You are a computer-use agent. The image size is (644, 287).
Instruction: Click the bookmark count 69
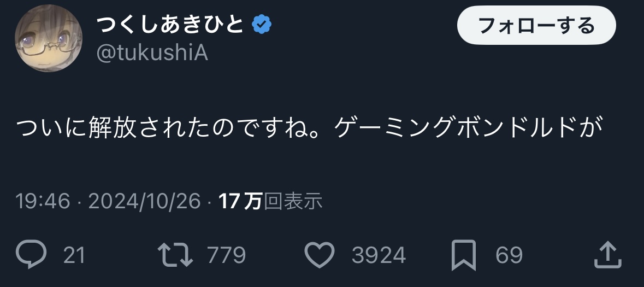(x=509, y=255)
